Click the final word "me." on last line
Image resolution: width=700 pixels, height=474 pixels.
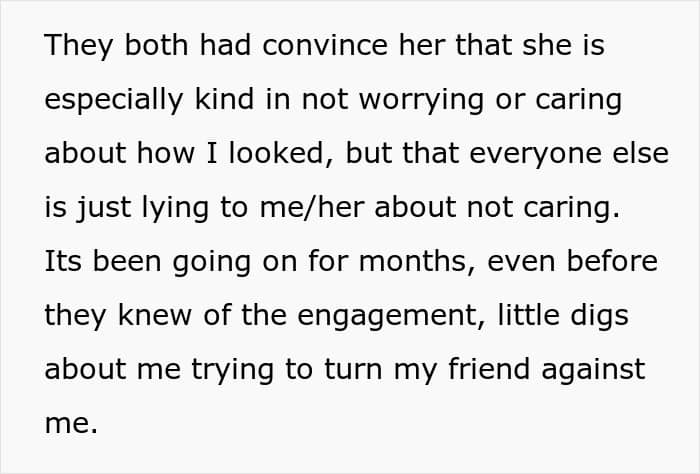(71, 423)
